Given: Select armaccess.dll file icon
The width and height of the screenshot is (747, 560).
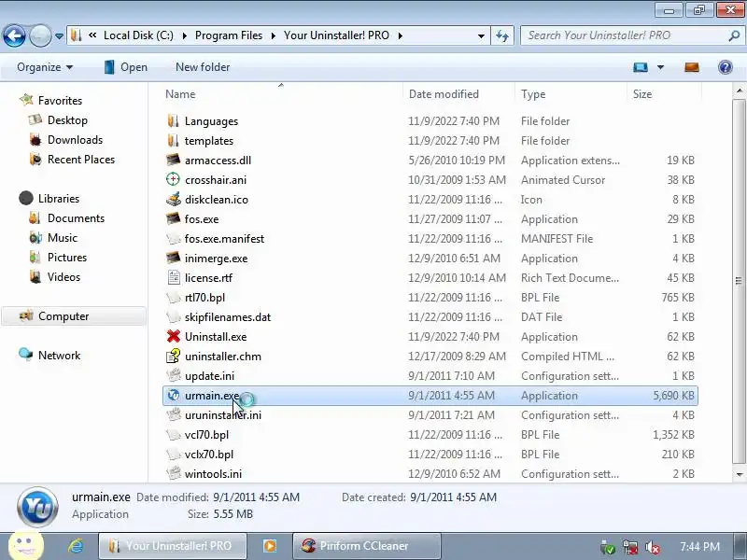Looking at the screenshot, I should tap(173, 160).
